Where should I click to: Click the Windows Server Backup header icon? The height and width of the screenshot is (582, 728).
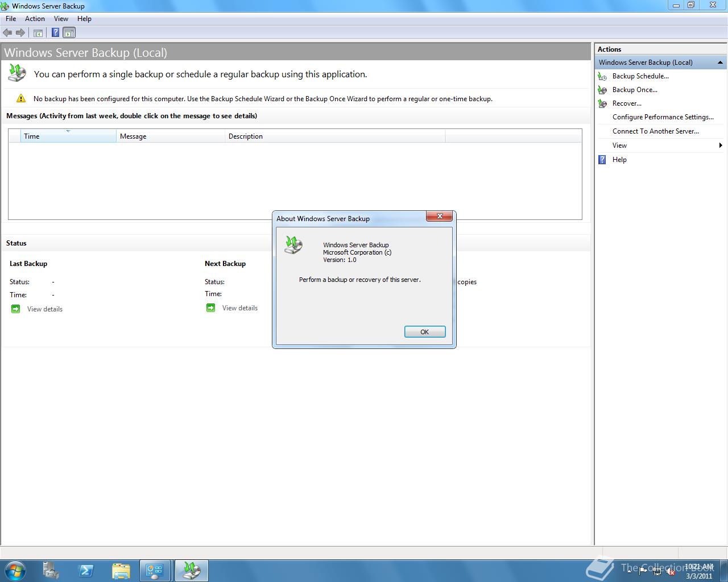click(x=16, y=73)
